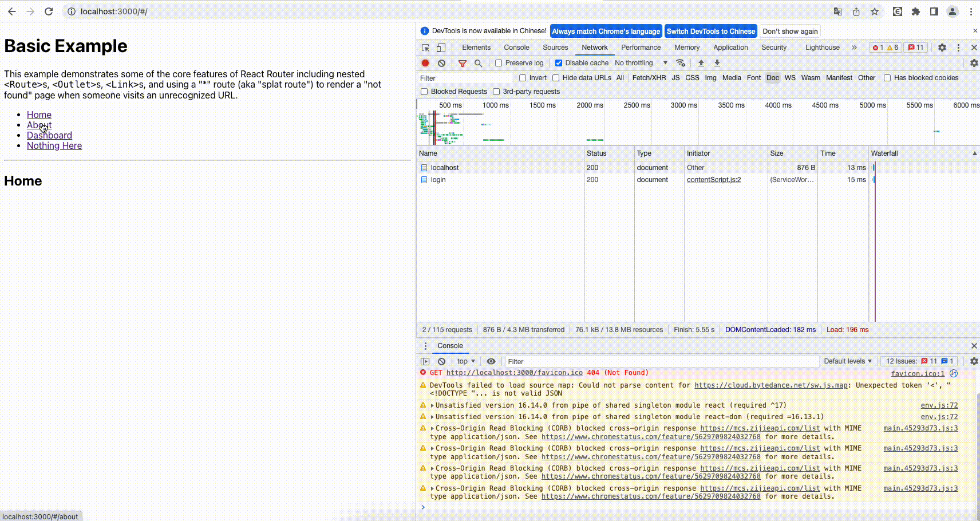Toggle the Invert filter checkbox
This screenshot has height=521, width=980.
pyautogui.click(x=523, y=78)
